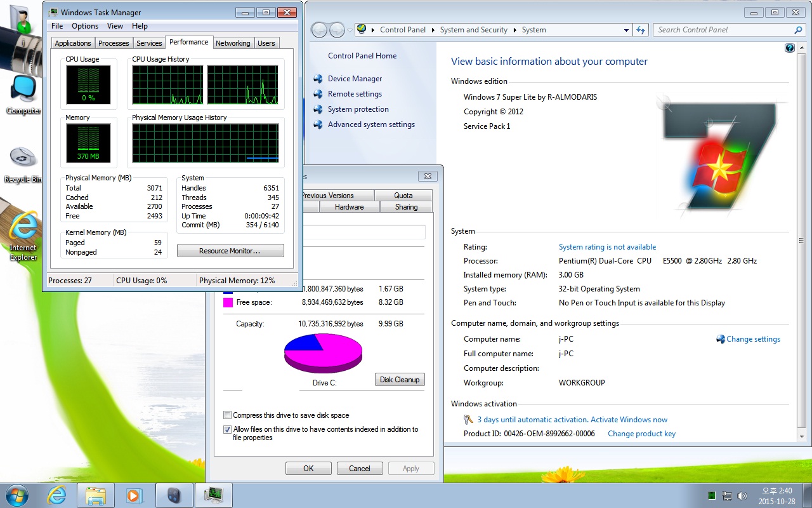Select the Quota tab in drive properties
The height and width of the screenshot is (508, 812).
tap(403, 196)
